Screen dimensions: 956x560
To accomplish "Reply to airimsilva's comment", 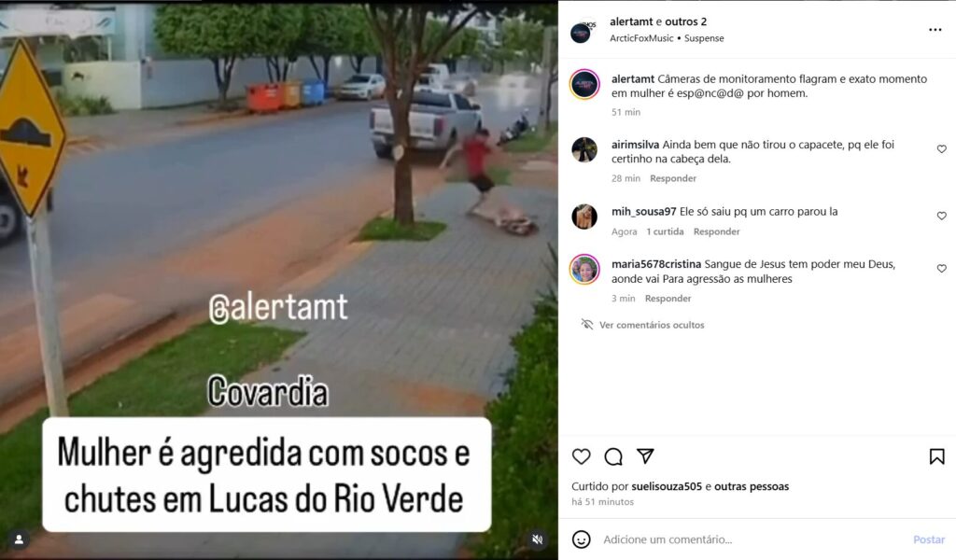I will (x=673, y=178).
